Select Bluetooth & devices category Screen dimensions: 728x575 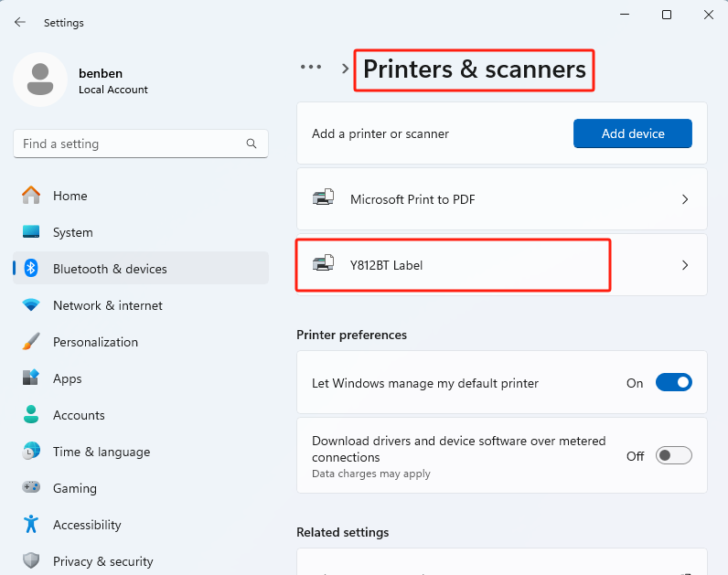coord(141,268)
